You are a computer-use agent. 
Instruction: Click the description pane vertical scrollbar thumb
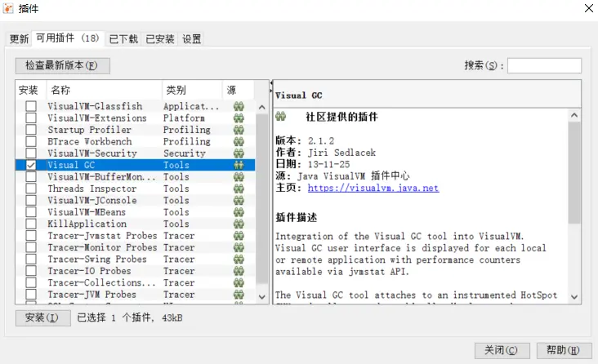574,172
